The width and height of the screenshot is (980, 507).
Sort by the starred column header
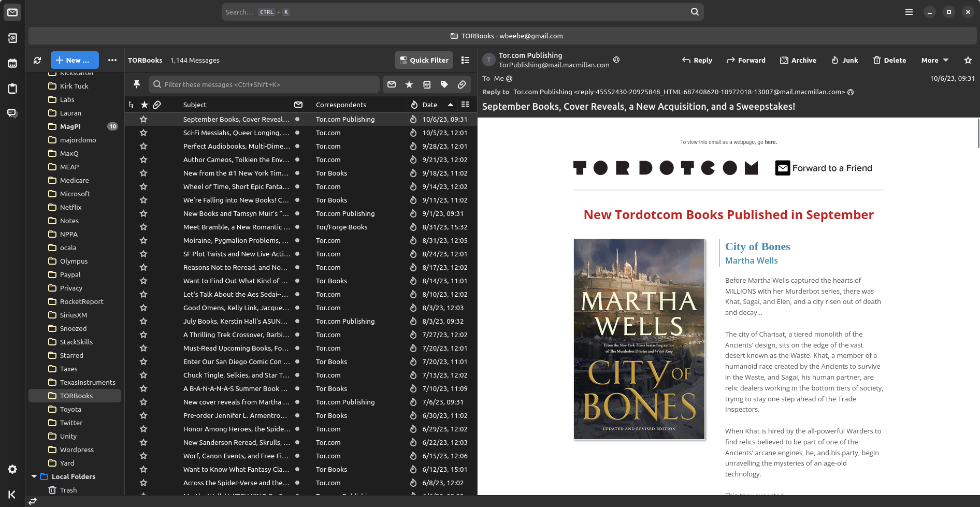[x=145, y=105]
